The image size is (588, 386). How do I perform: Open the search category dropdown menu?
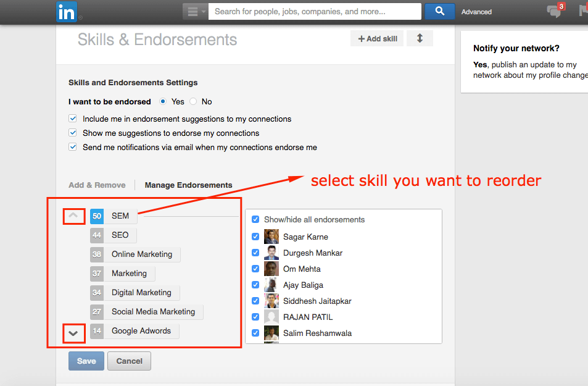click(x=196, y=12)
